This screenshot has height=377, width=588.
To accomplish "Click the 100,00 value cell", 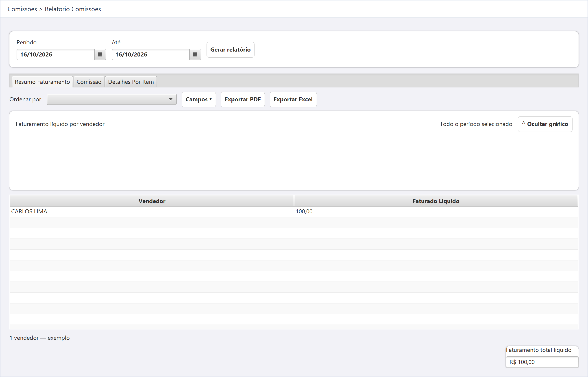I will click(x=436, y=212).
